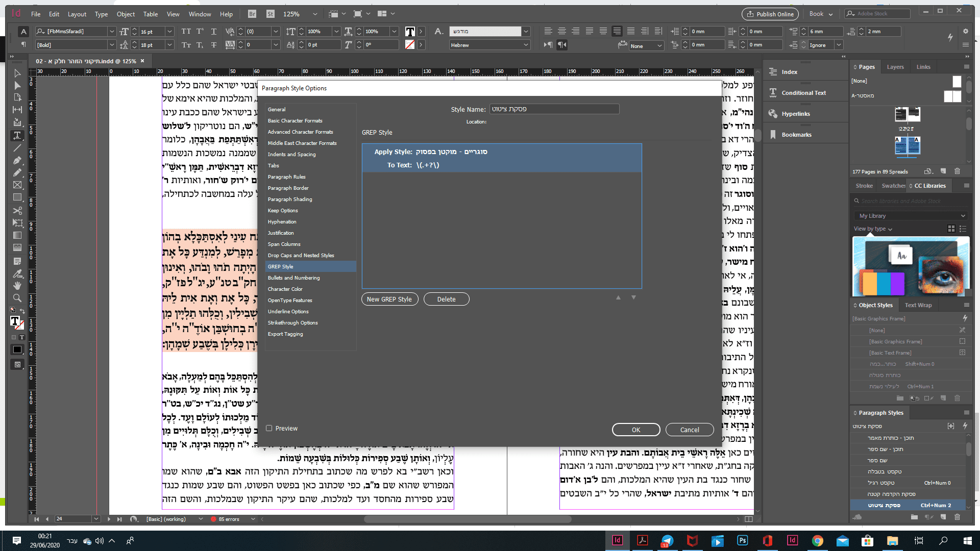980x551 pixels.
Task: Click the Style Name input field
Action: 554,109
